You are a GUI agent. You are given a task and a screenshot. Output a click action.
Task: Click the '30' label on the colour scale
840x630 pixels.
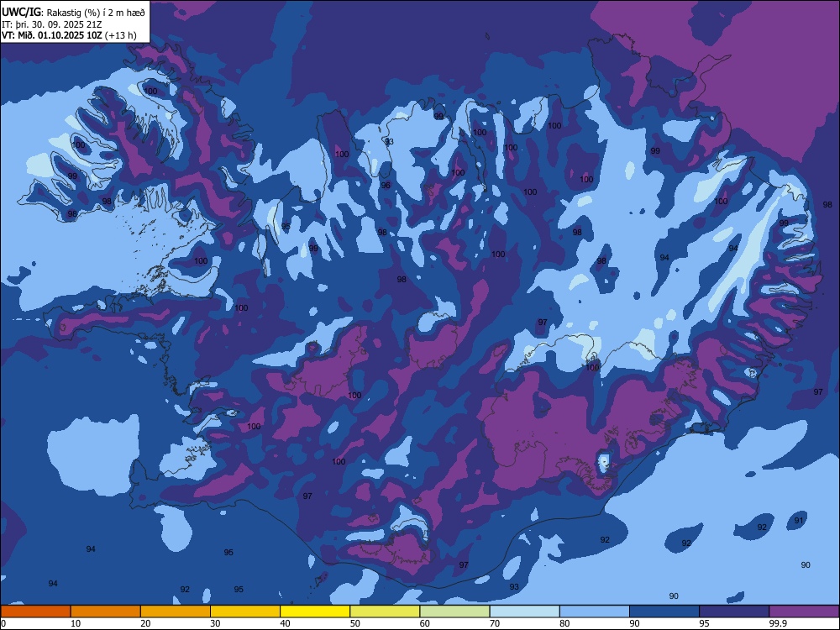(215, 623)
